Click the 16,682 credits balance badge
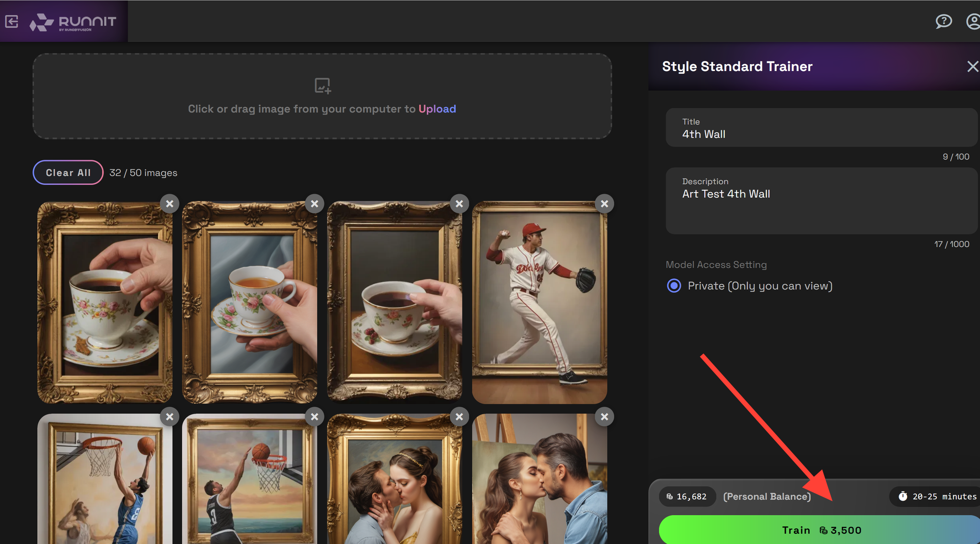 687,496
